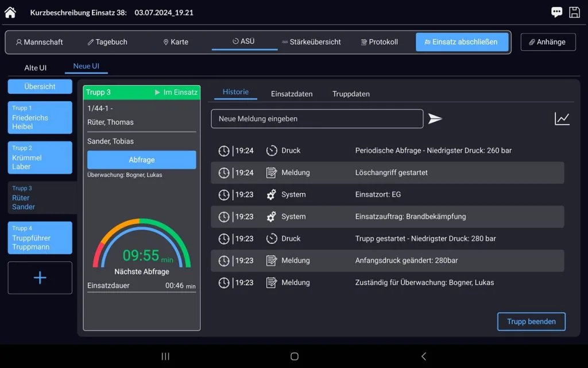
Task: Click the Druck icon for Trupp gestartet
Action: [272, 239]
